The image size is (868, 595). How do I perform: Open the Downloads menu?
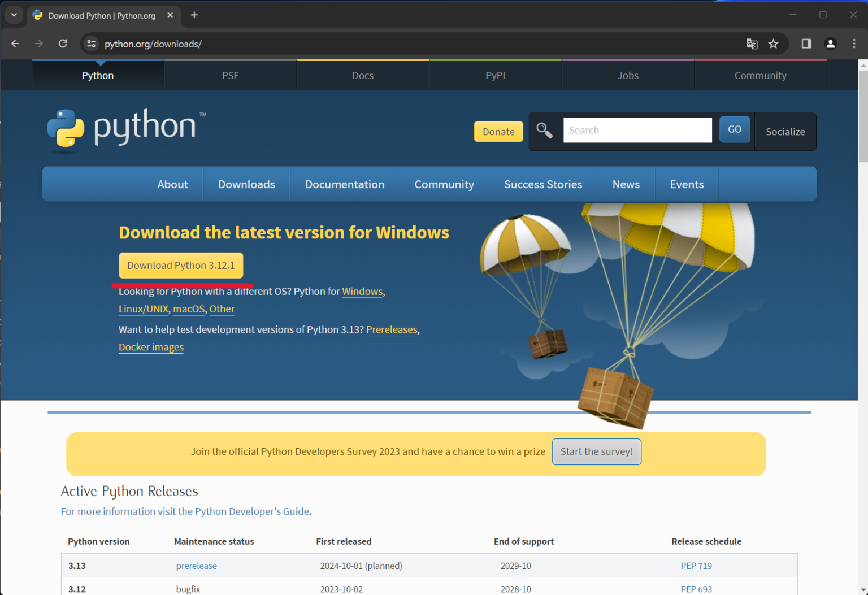coord(246,184)
